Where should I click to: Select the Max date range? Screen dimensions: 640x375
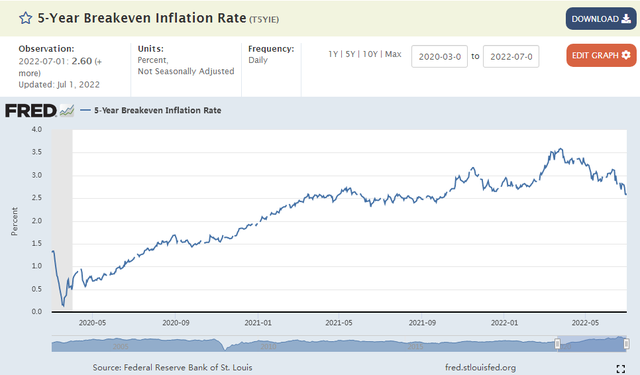[393, 54]
